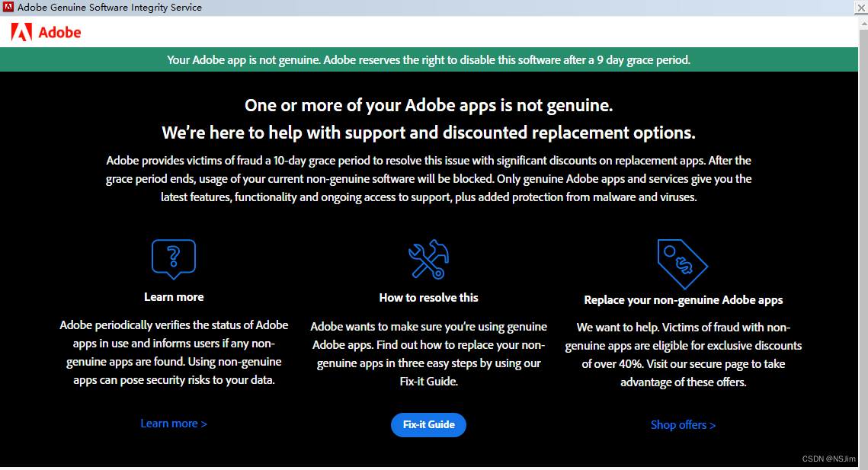This screenshot has height=470, width=868.
Task: Click the vertical scrollbar track on right edge
Action: (863, 244)
